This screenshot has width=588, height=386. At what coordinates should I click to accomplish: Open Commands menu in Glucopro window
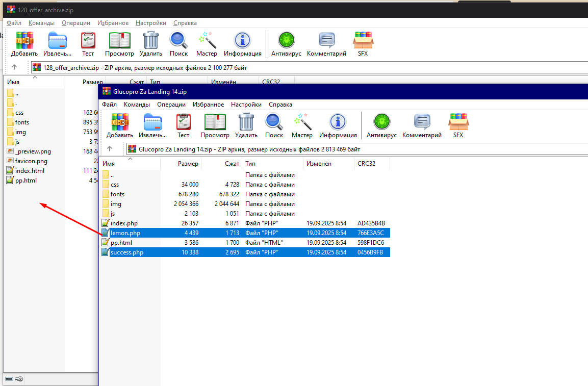coord(137,105)
